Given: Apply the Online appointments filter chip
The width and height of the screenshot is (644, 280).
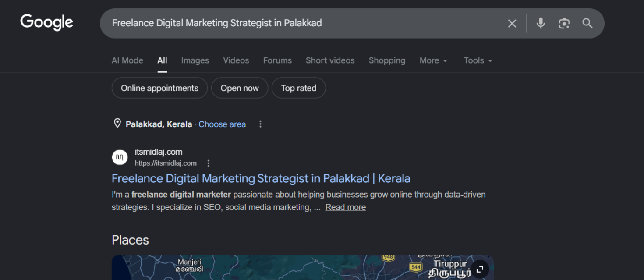Looking at the screenshot, I should pyautogui.click(x=159, y=88).
